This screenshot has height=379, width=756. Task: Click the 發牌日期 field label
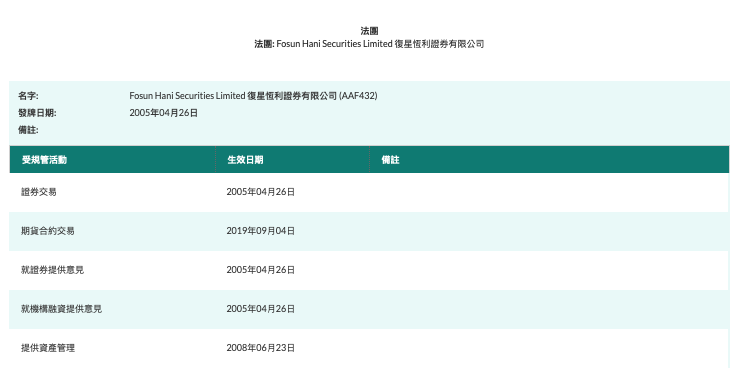click(x=37, y=113)
